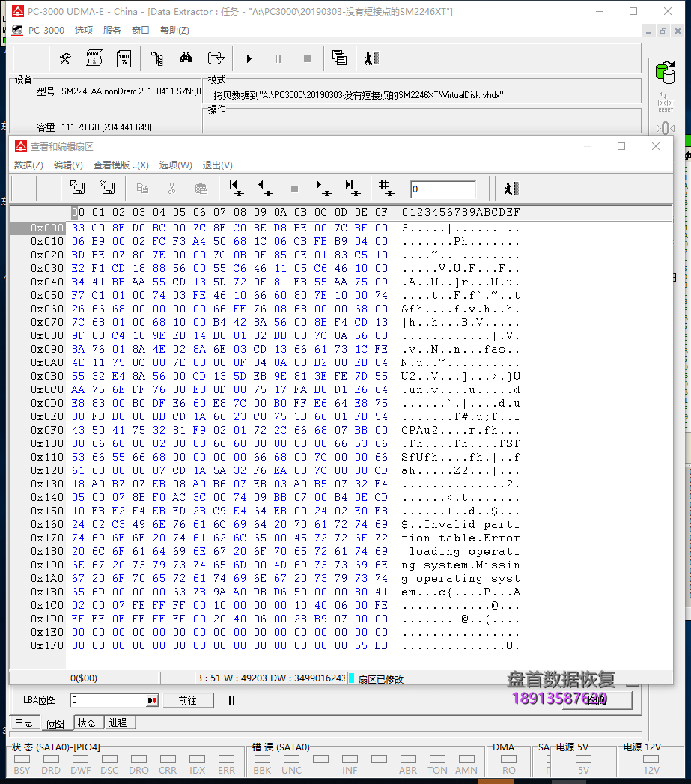This screenshot has width=691, height=784.
Task: Click the stop square in sector editor toolbar
Action: [x=294, y=189]
